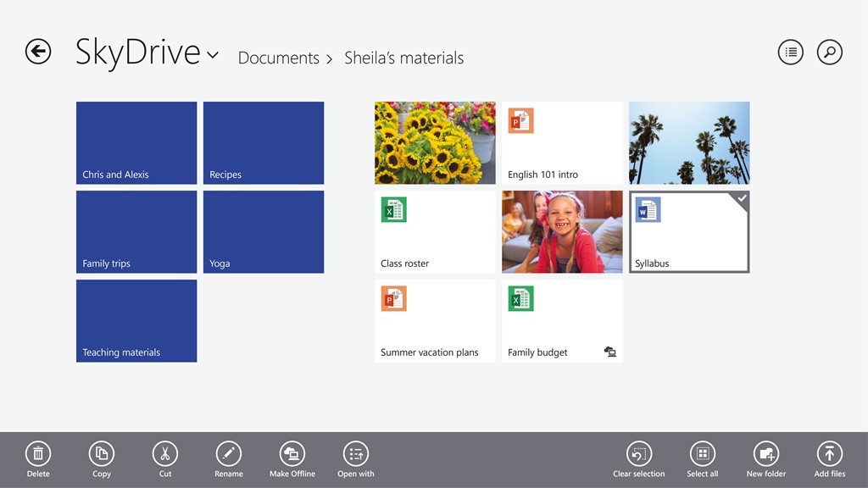Image resolution: width=868 pixels, height=488 pixels.
Task: Click the Word icon on the Syllabus tile
Action: pos(648,210)
